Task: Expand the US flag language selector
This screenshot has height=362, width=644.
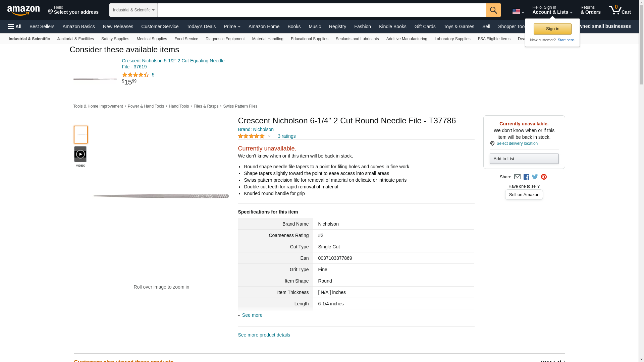Action: point(518,11)
